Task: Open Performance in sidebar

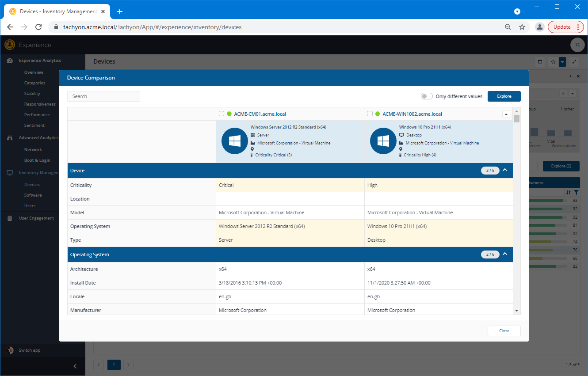Action: pyautogui.click(x=37, y=115)
